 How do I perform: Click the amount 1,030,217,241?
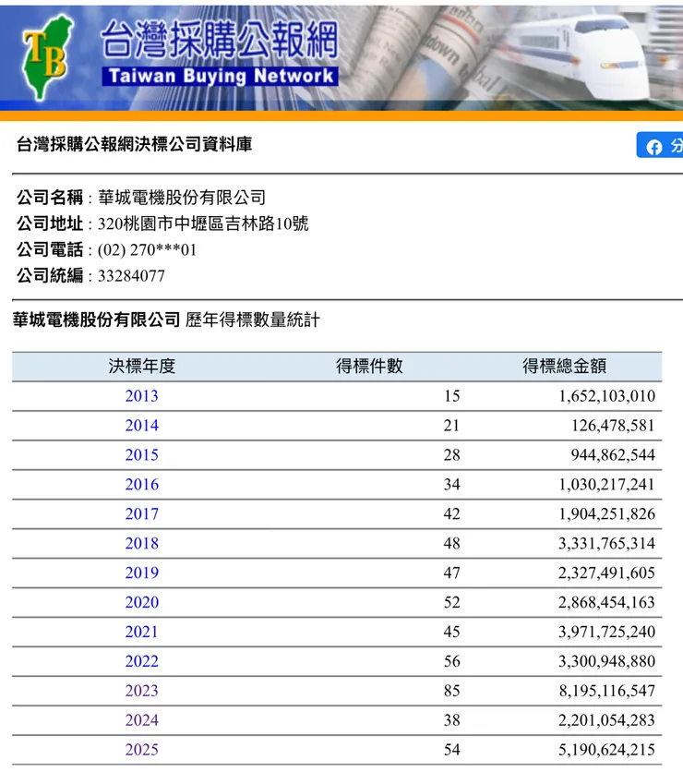(x=606, y=485)
